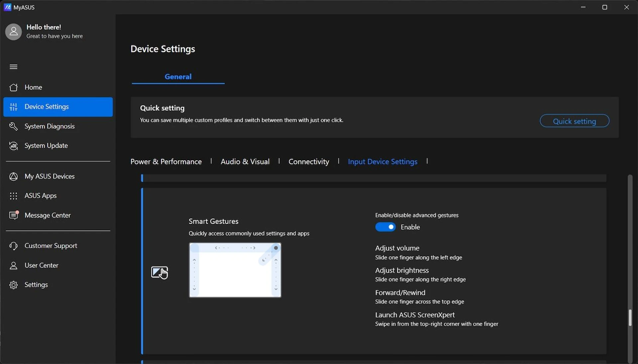
Task: Click the Device Settings sliders icon
Action: (13, 107)
